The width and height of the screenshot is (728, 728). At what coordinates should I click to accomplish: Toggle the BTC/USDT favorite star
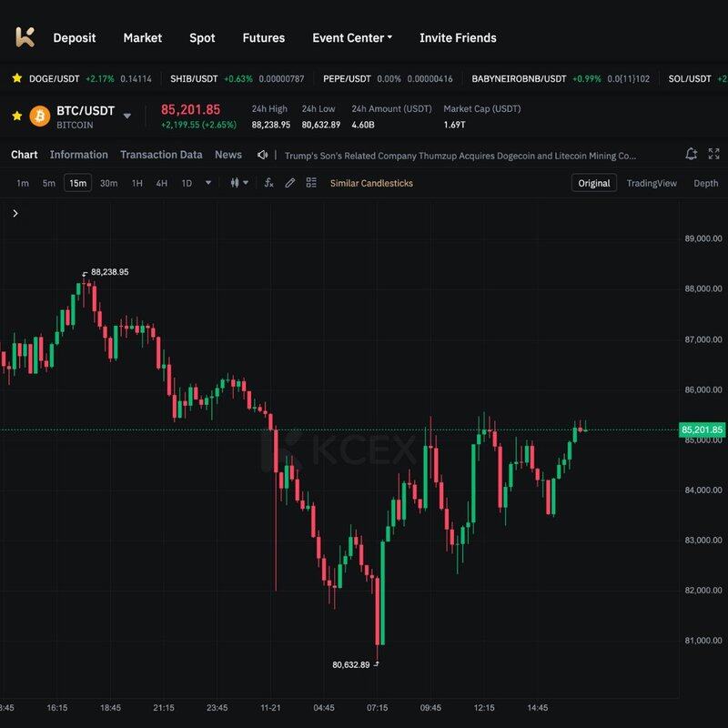[16, 116]
